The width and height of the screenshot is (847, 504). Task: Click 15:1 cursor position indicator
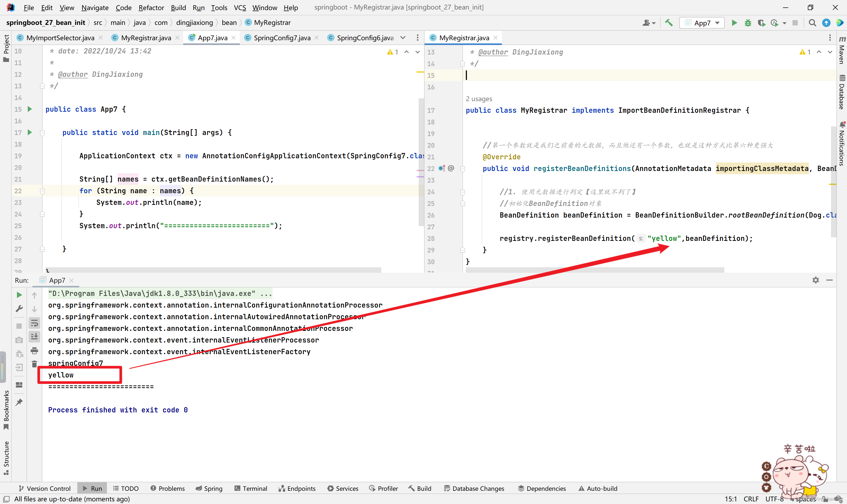point(731,499)
